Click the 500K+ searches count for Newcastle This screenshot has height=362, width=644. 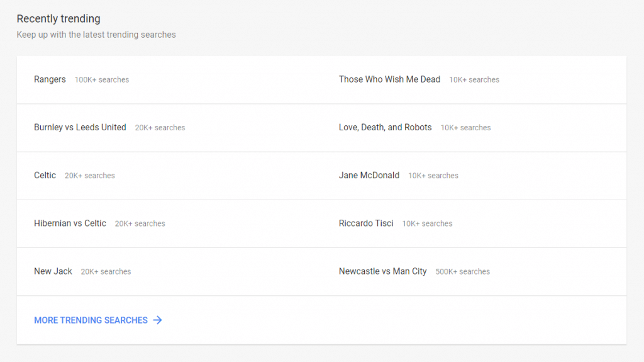[x=462, y=272]
